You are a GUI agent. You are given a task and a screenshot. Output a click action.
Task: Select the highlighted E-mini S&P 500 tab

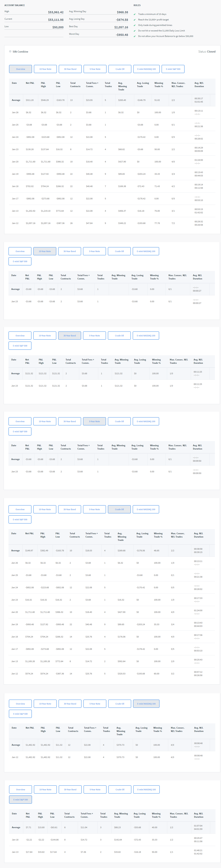click(x=21, y=800)
